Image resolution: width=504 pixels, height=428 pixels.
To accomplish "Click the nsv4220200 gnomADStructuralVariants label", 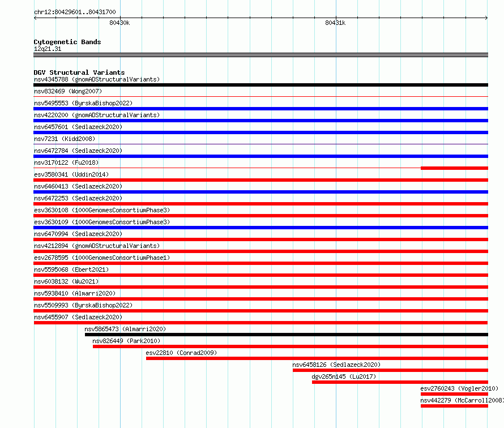I will coord(97,115).
